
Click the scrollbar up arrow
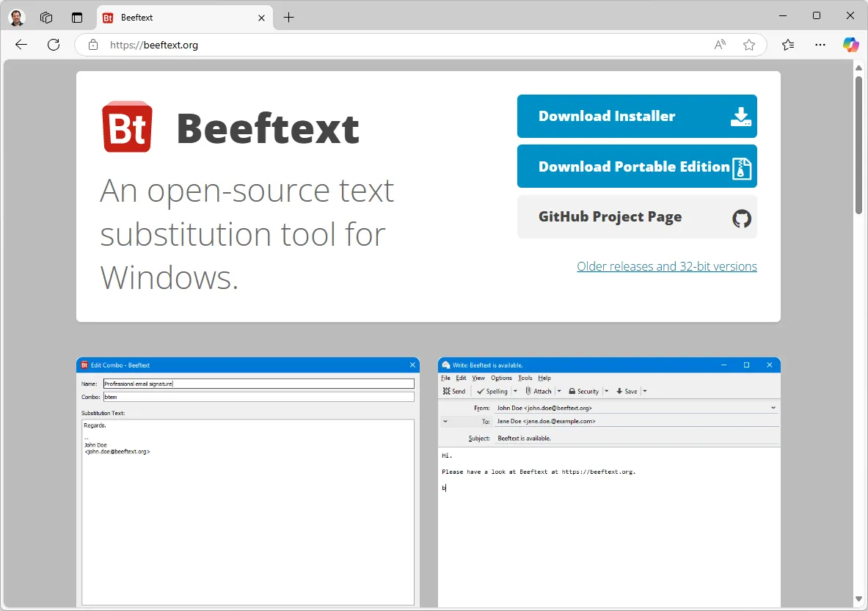click(x=858, y=67)
